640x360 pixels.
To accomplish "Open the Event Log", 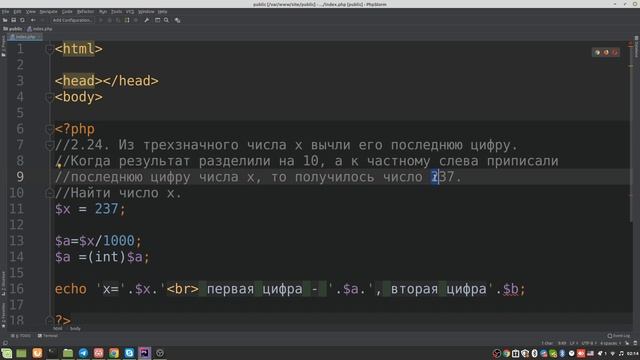I will pos(618,336).
